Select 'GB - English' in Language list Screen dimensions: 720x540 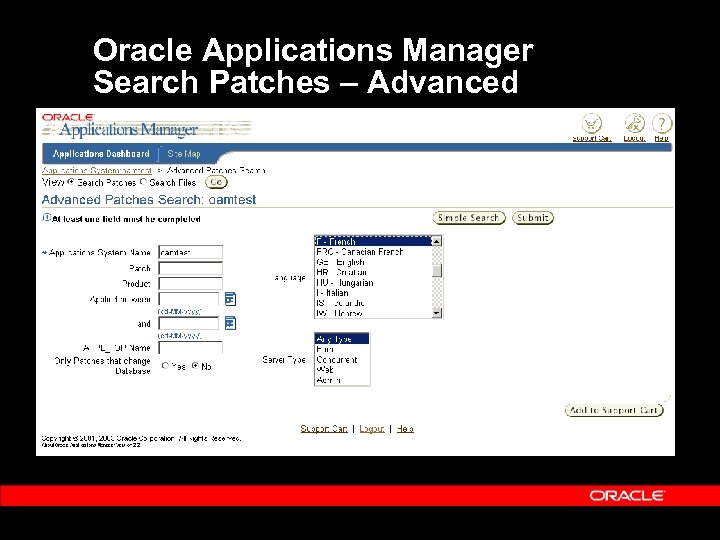tap(373, 262)
